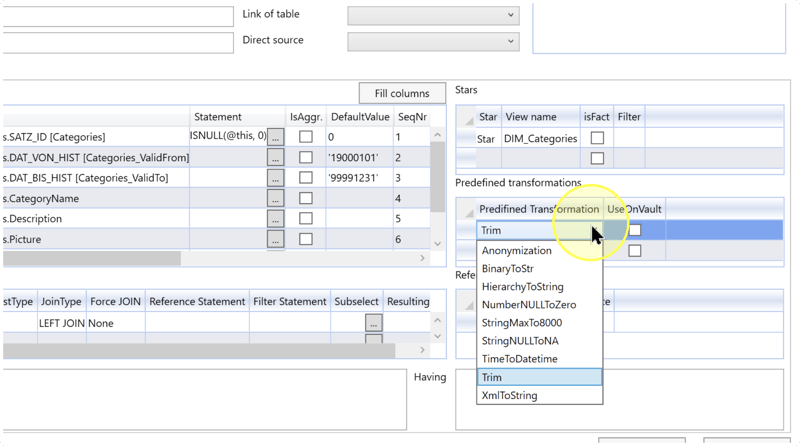
Task: Open statement editor for s.Picture row
Action: point(276,239)
